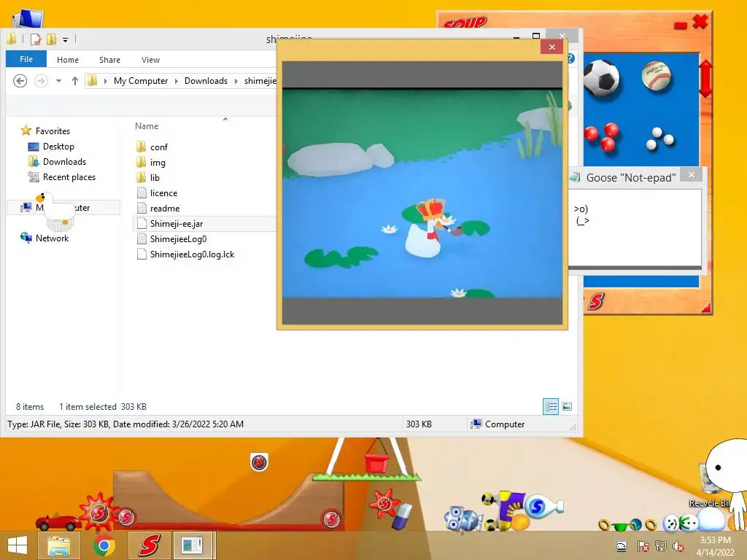The image size is (747, 560).
Task: Click the red double-arrow scroll control in Soup
Action: pyautogui.click(x=705, y=79)
